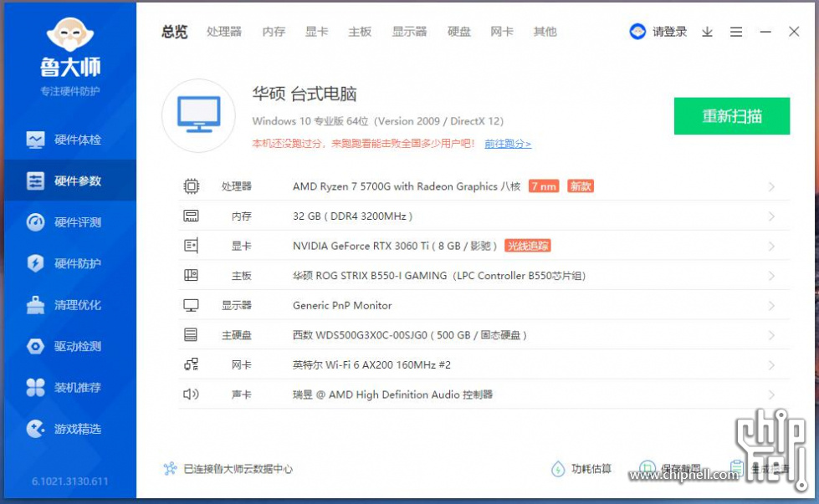Click the graphics card icon
This screenshot has height=504, width=819.
[x=192, y=246]
